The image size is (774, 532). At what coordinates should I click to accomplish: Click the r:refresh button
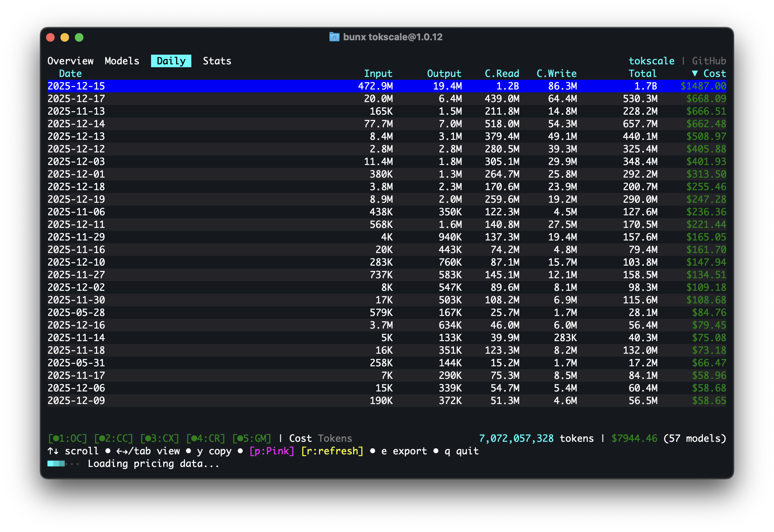tap(332, 451)
